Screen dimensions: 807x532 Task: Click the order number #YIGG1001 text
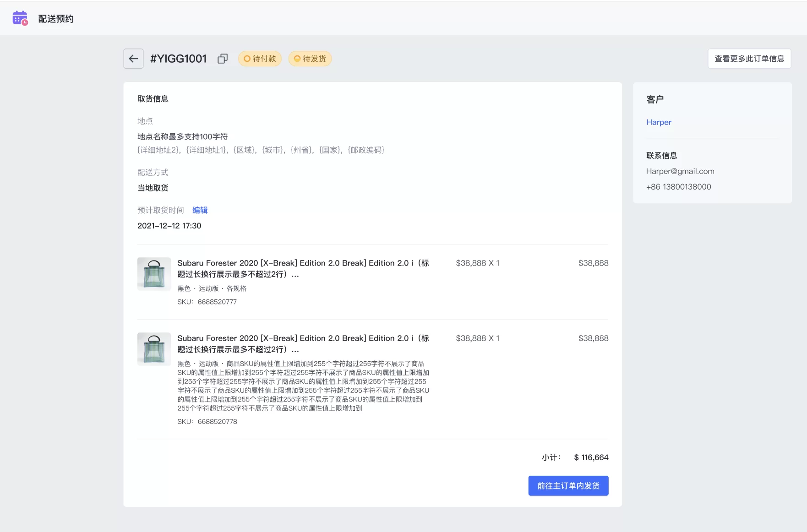[x=179, y=59]
